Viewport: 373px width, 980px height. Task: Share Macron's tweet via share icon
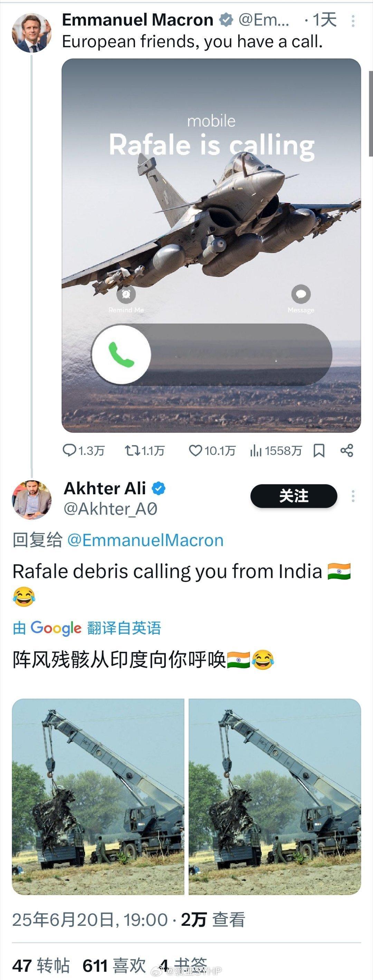[347, 451]
